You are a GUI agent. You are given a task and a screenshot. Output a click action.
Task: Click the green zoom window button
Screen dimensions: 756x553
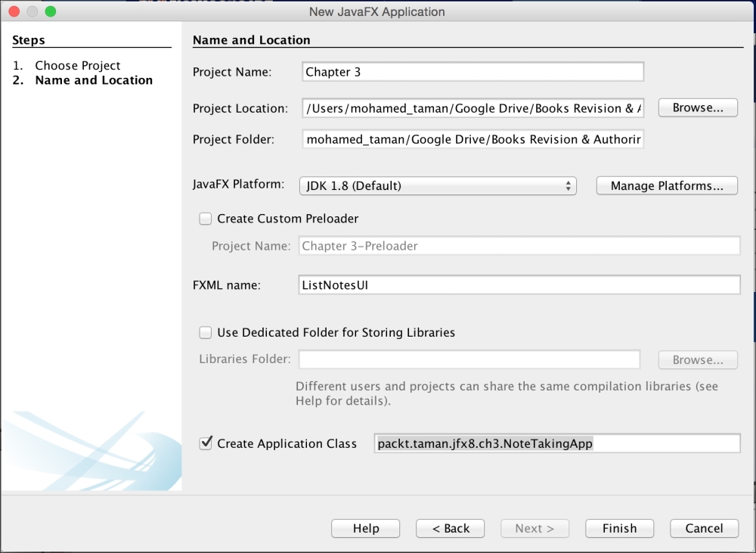click(x=51, y=11)
